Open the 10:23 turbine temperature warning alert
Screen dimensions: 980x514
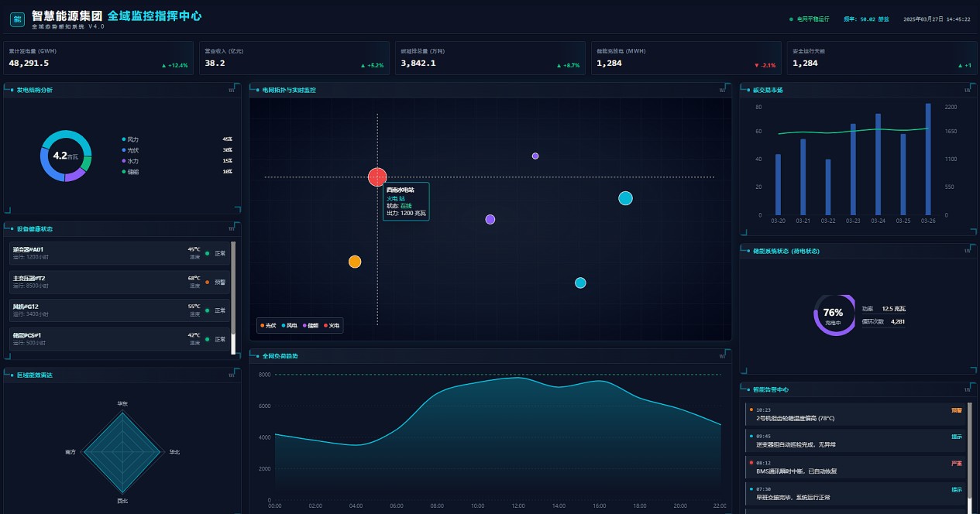[855, 414]
